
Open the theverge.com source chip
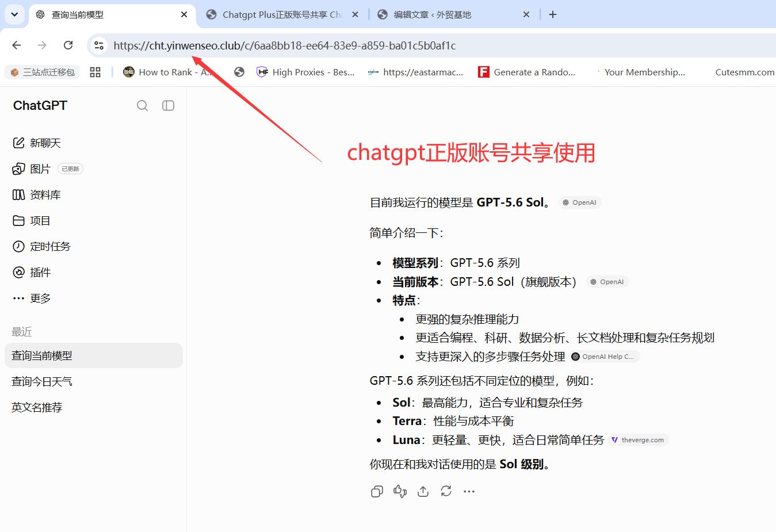[639, 440]
